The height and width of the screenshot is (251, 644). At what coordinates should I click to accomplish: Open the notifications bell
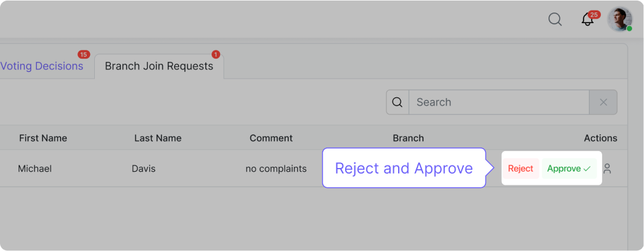(587, 20)
